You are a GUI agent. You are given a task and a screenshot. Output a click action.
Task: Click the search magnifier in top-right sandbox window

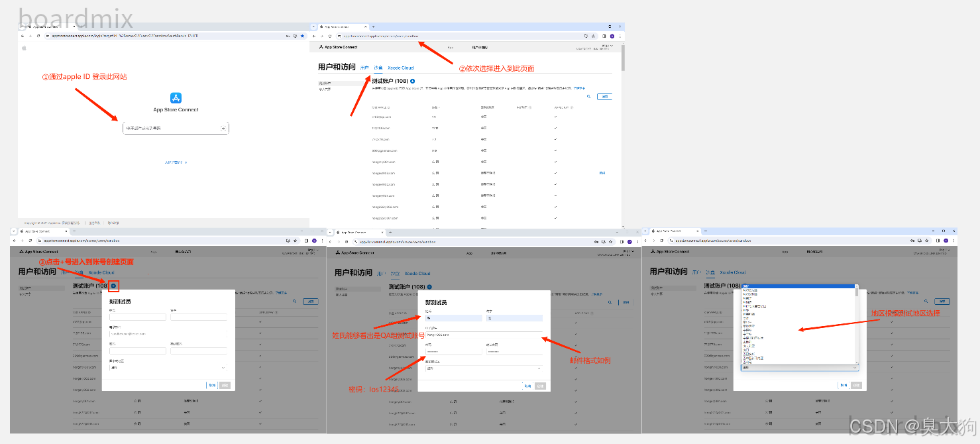click(588, 96)
